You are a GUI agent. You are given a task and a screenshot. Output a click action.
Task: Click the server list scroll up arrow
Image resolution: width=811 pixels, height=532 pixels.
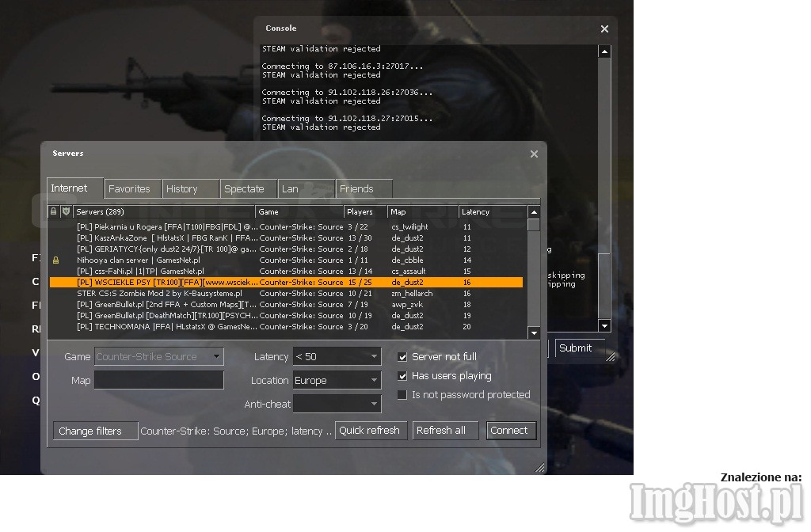[534, 212]
